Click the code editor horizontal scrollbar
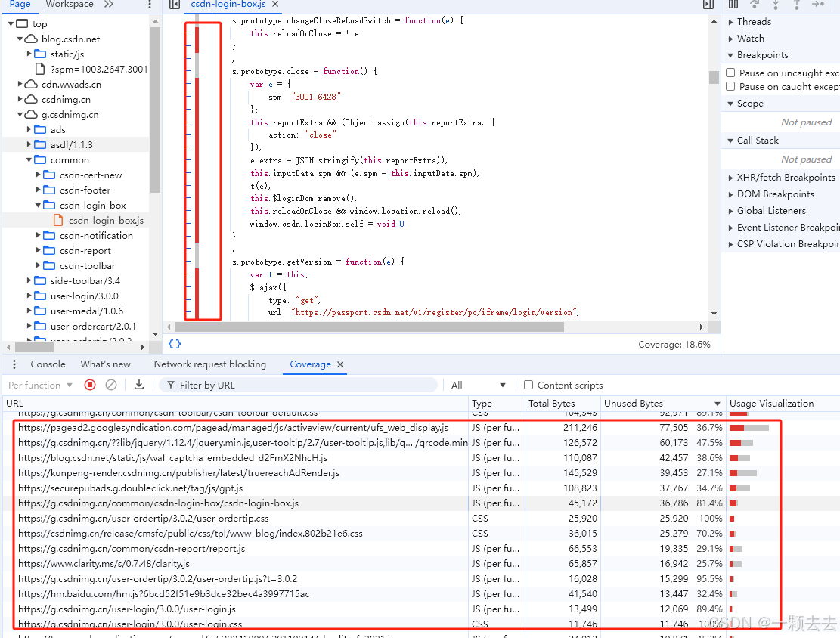 pos(370,327)
